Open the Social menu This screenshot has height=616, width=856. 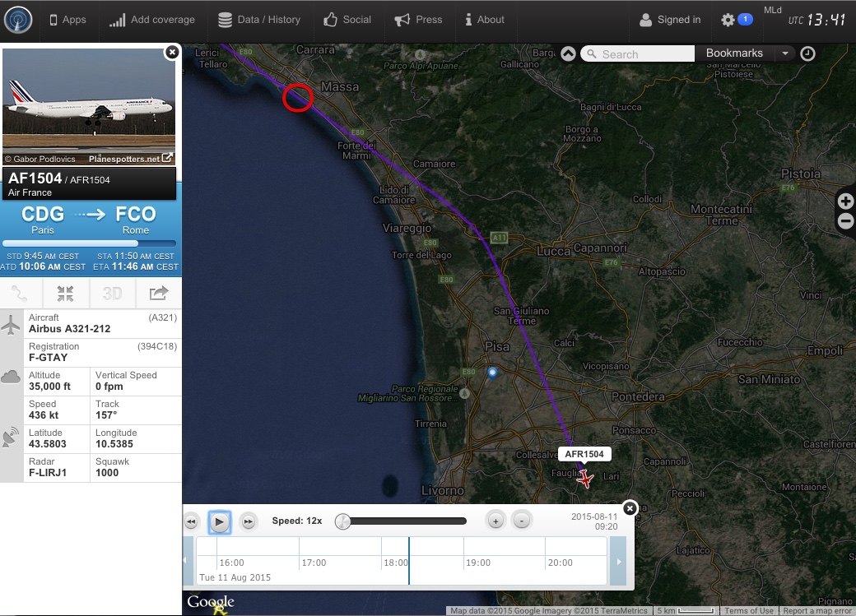(x=347, y=20)
